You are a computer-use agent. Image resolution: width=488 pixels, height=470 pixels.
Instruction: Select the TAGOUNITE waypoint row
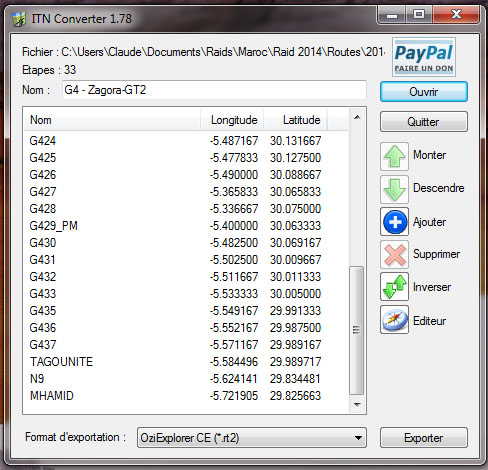coord(186,362)
